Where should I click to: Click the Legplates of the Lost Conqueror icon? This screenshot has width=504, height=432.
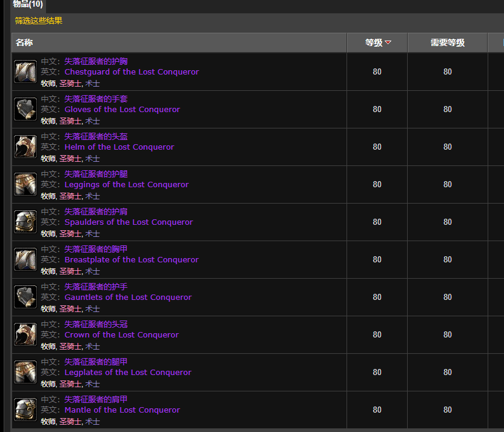coord(25,372)
